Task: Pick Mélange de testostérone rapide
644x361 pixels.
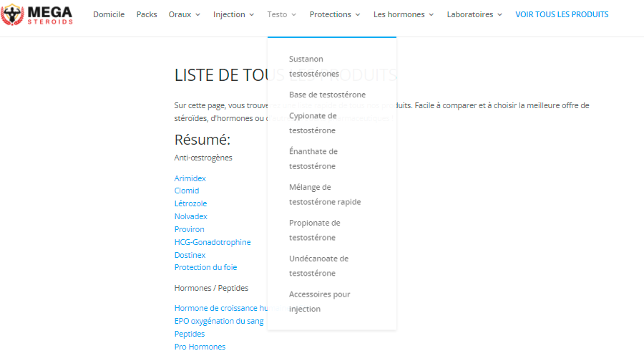Action: pyautogui.click(x=324, y=195)
